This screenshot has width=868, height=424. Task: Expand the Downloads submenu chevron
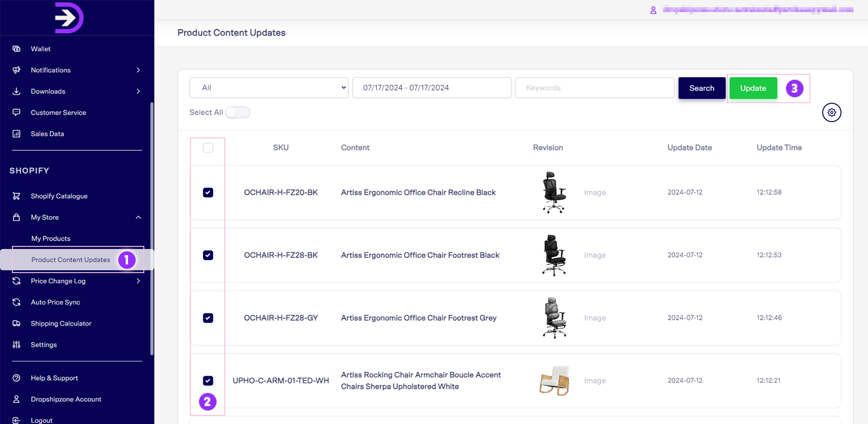(x=138, y=91)
